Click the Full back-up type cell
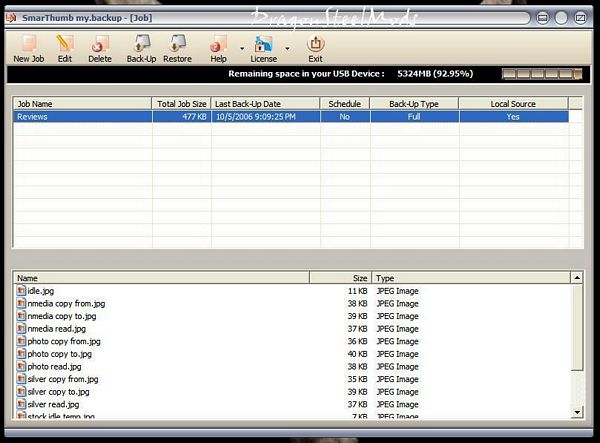 tap(414, 117)
